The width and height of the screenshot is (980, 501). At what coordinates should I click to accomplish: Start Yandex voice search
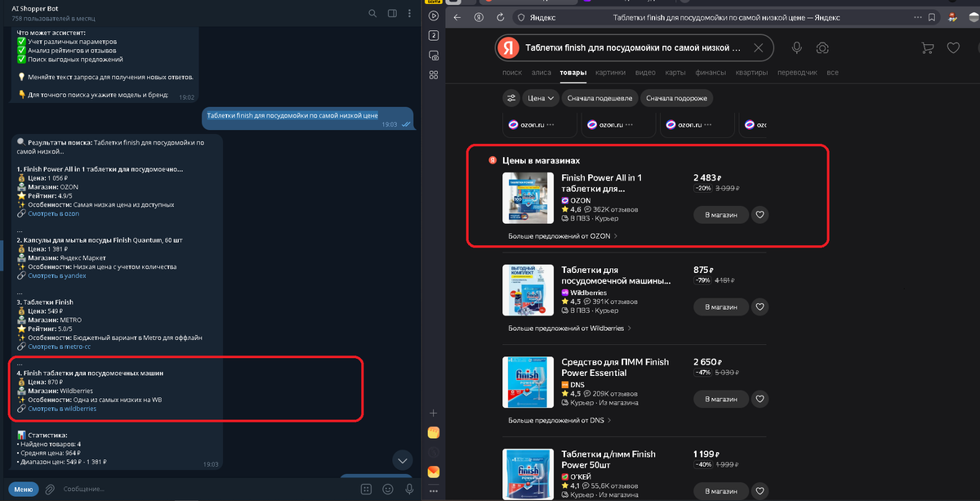(x=796, y=48)
